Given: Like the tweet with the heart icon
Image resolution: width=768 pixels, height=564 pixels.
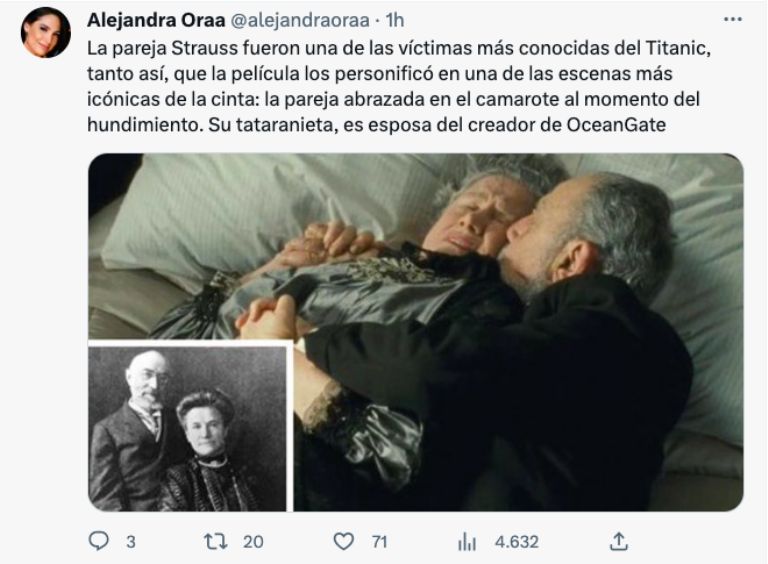Looking at the screenshot, I should tap(343, 541).
